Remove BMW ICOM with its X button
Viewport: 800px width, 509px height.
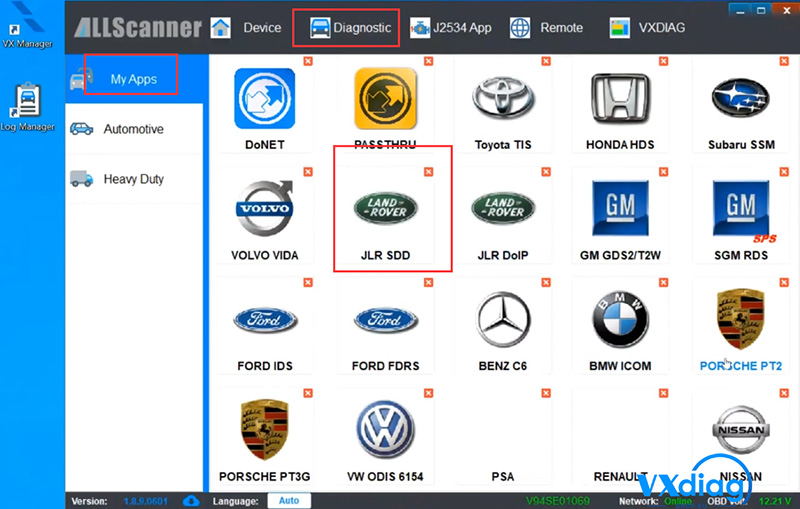click(663, 283)
